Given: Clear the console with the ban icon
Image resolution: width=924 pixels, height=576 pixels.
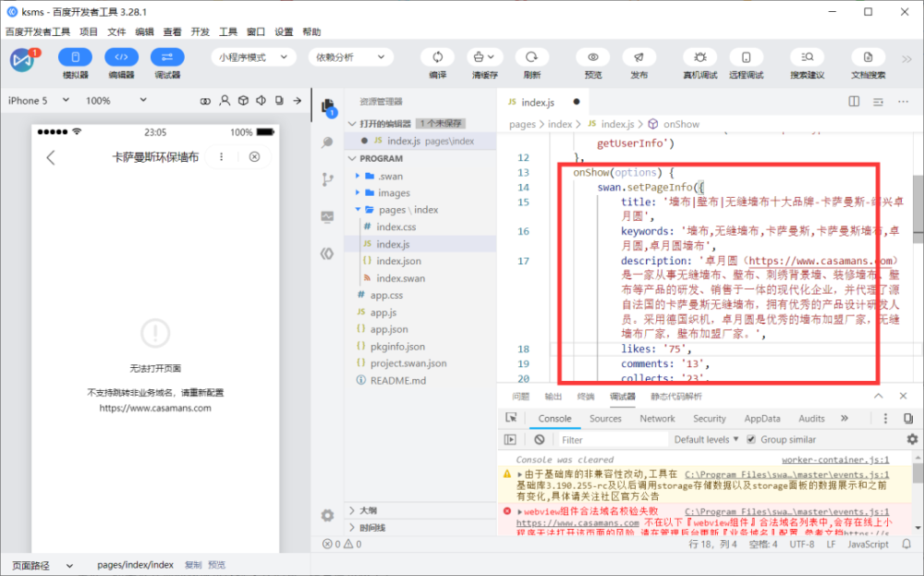Looking at the screenshot, I should click(540, 440).
